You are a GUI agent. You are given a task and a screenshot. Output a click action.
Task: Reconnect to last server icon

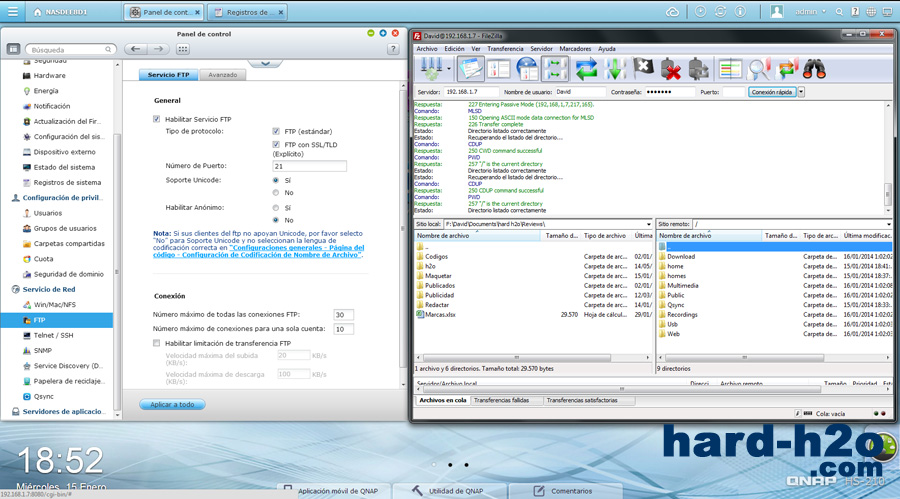pyautogui.click(x=699, y=69)
